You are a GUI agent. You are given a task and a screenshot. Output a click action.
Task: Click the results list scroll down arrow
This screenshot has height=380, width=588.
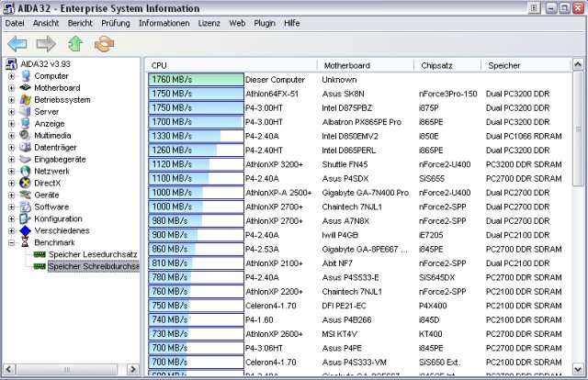click(578, 370)
